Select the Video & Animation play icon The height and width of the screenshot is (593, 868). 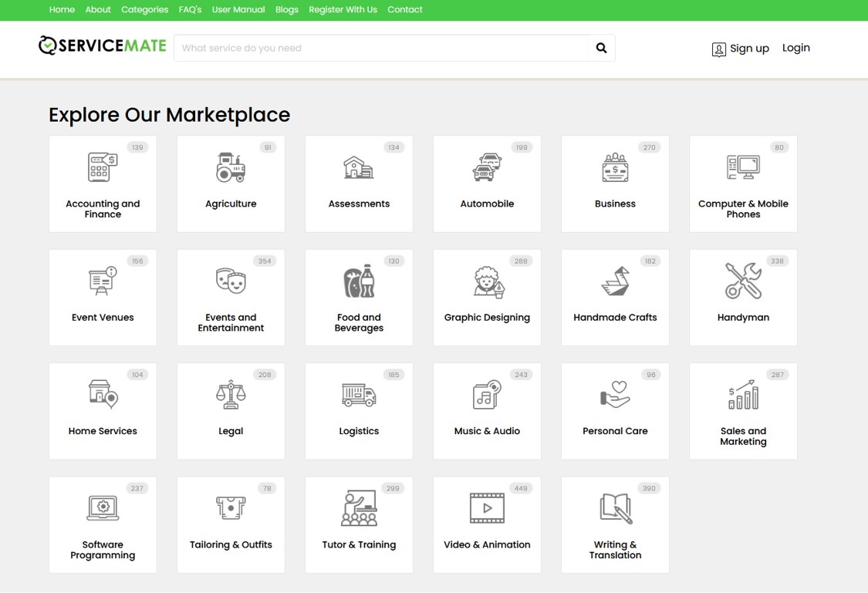click(x=487, y=507)
